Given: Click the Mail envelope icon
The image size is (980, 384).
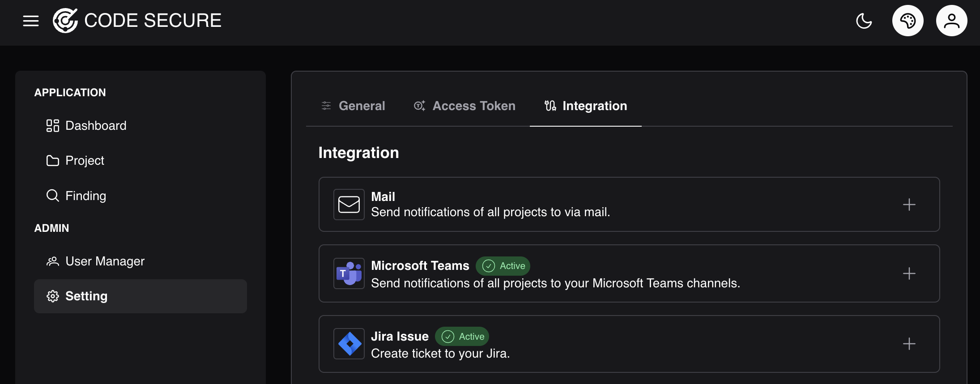Looking at the screenshot, I should tap(349, 205).
